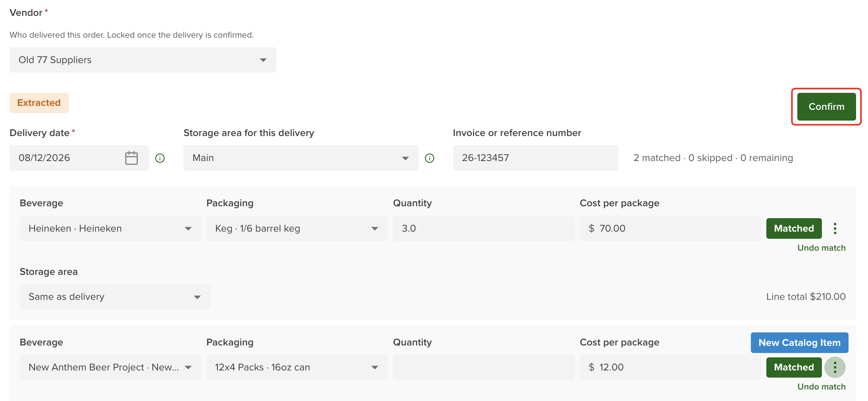
Task: Click the empty Quantity field for New Anthem
Action: [x=484, y=367]
